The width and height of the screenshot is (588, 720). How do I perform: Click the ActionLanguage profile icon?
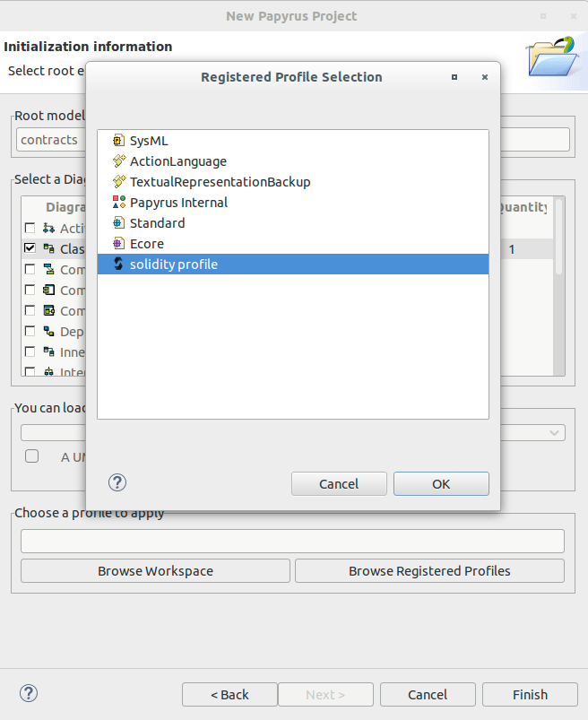point(118,161)
